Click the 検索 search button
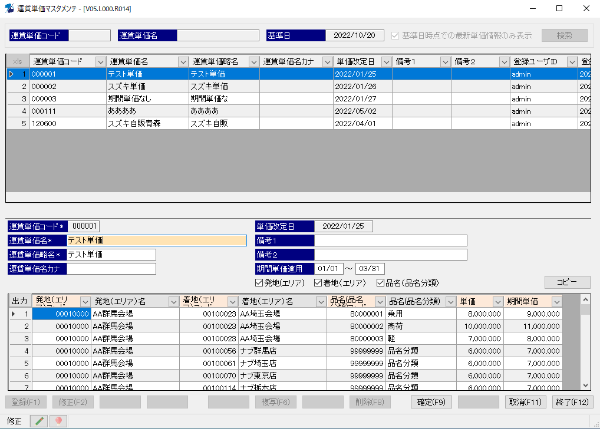Screen dimensions: 600x429 (565, 36)
